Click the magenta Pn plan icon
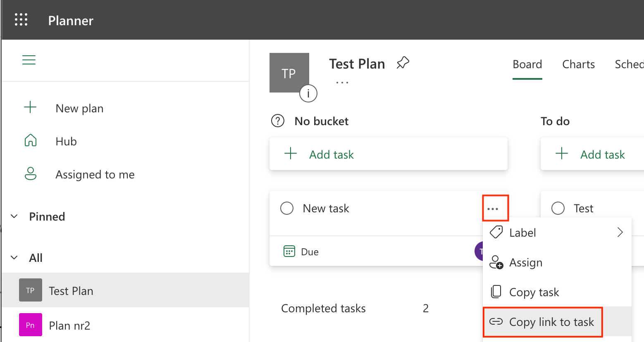This screenshot has width=644, height=342. pos(31,325)
